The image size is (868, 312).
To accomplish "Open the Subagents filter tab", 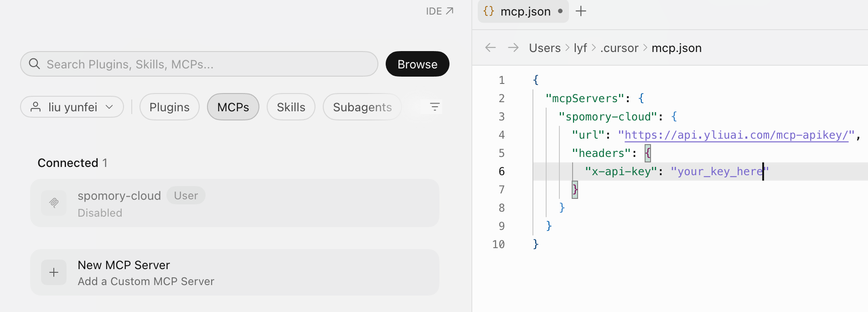I will (362, 107).
